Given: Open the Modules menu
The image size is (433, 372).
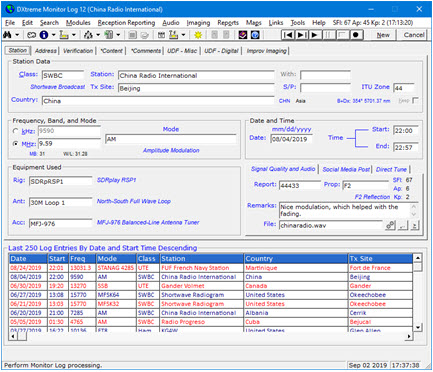Looking at the screenshot, I should click(78, 23).
